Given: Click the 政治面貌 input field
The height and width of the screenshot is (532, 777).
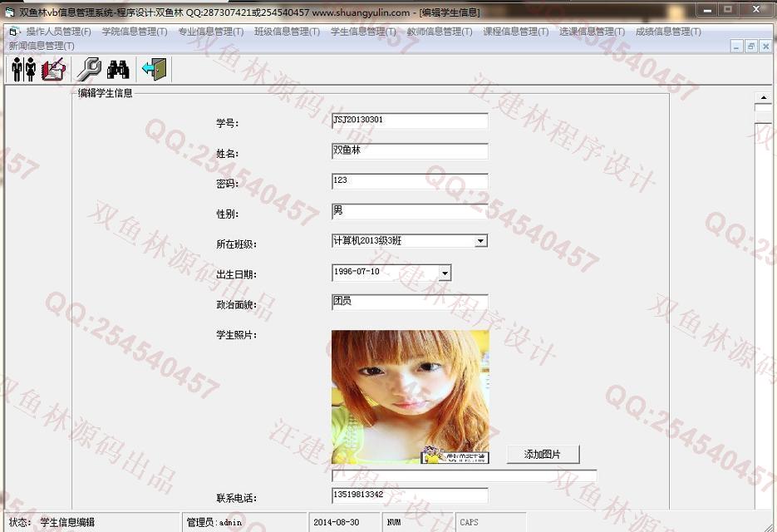Looking at the screenshot, I should pyautogui.click(x=410, y=303).
